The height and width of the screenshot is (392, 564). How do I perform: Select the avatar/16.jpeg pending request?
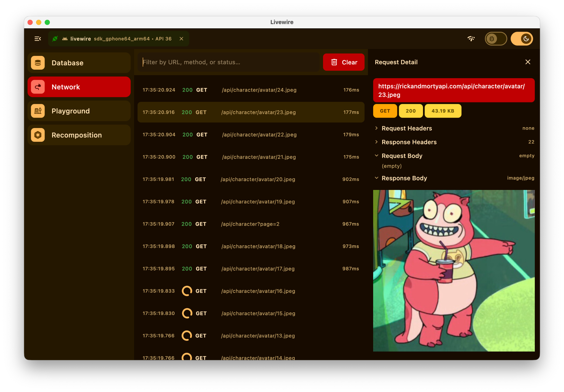point(251,291)
